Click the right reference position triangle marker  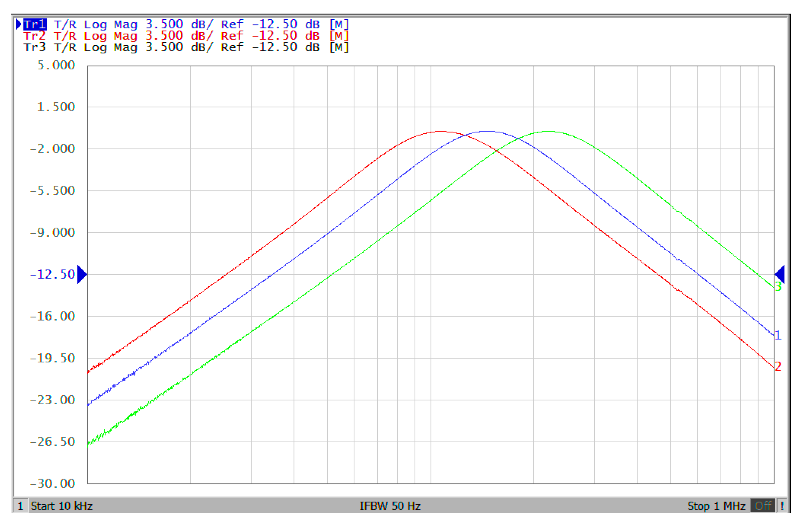point(780,275)
